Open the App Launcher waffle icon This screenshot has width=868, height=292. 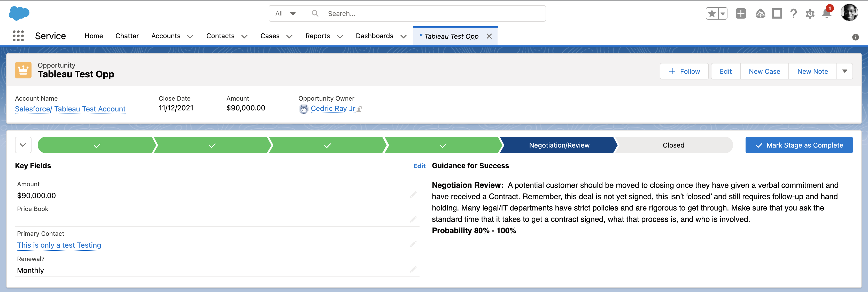[x=18, y=36]
